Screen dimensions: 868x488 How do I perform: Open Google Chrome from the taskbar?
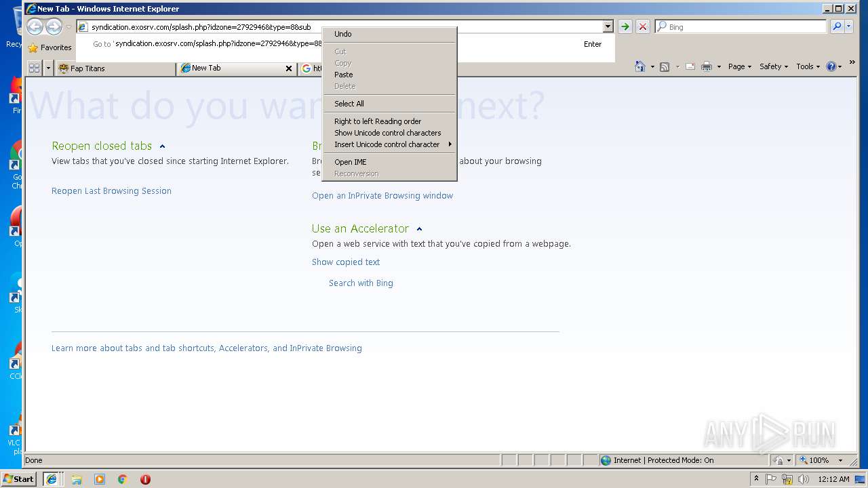coord(122,479)
